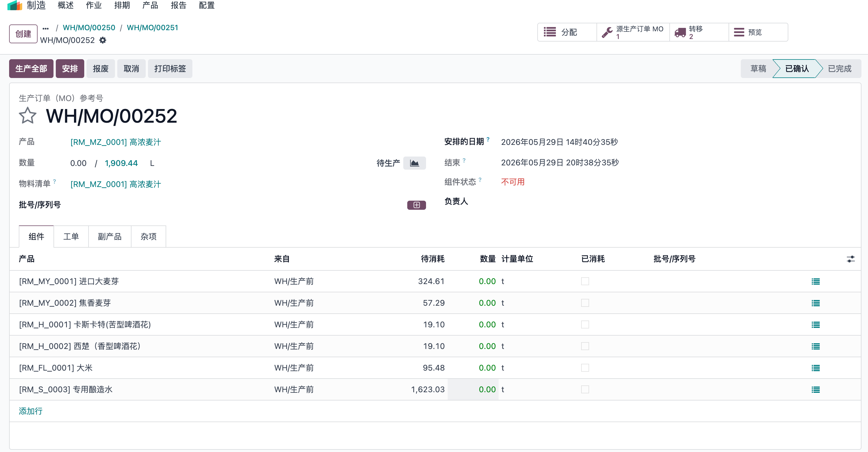Switch to the 组件 tab
The image size is (868, 452).
tap(36, 237)
